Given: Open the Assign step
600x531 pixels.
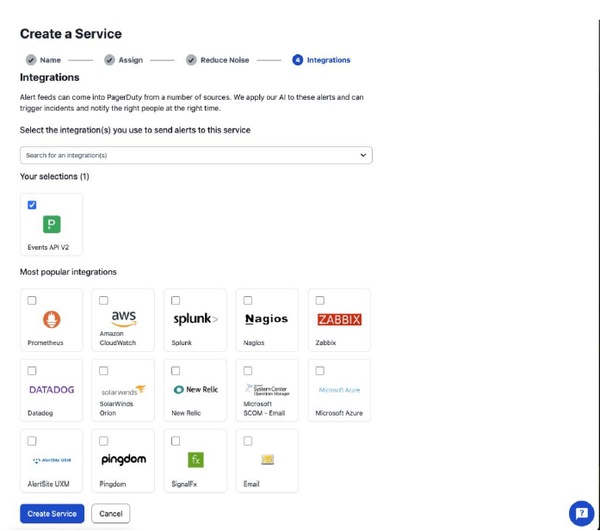Looking at the screenshot, I should pyautogui.click(x=124, y=60).
